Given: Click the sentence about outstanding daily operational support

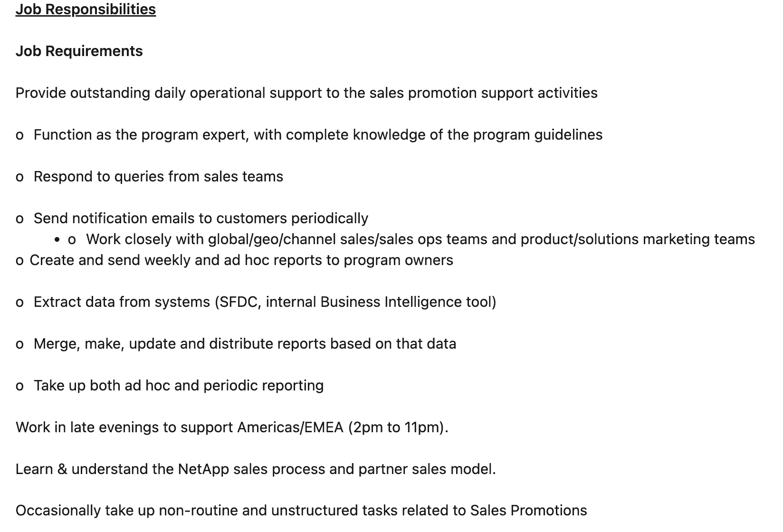Looking at the screenshot, I should 306,93.
